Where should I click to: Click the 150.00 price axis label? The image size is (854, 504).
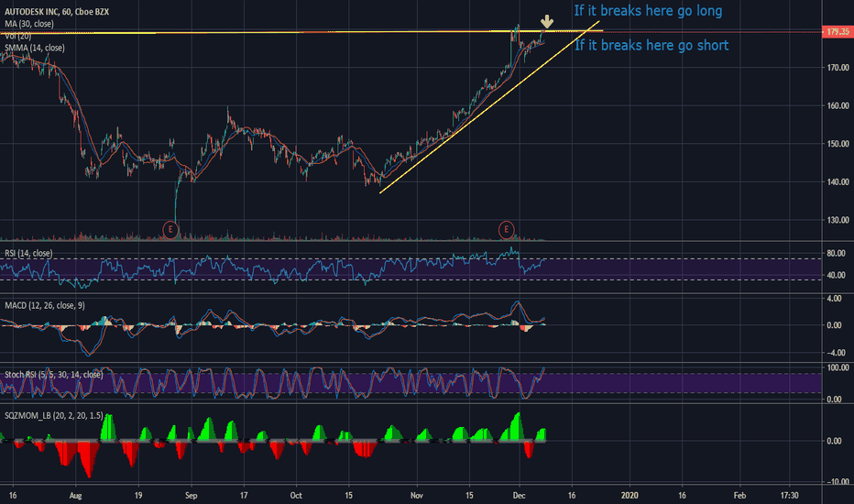838,145
